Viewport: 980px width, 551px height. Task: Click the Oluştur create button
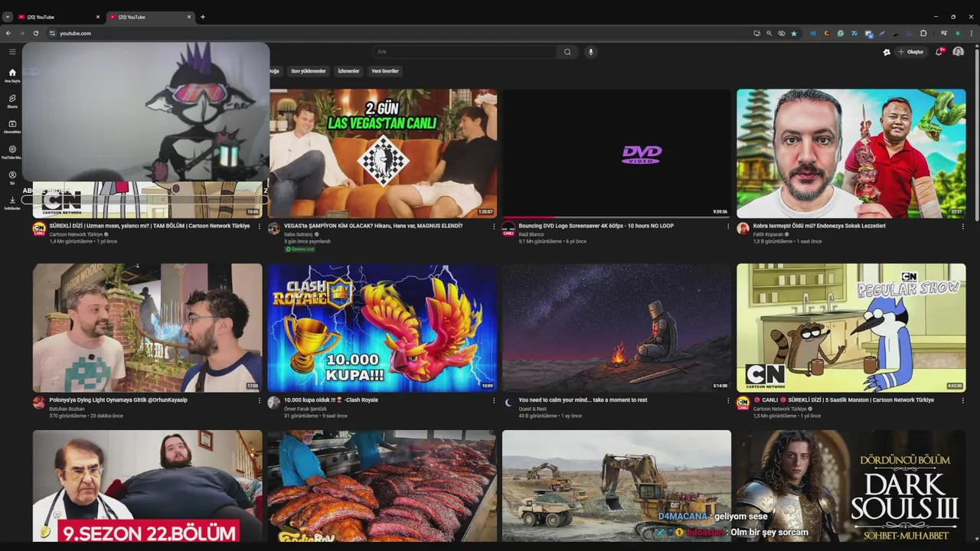[911, 52]
